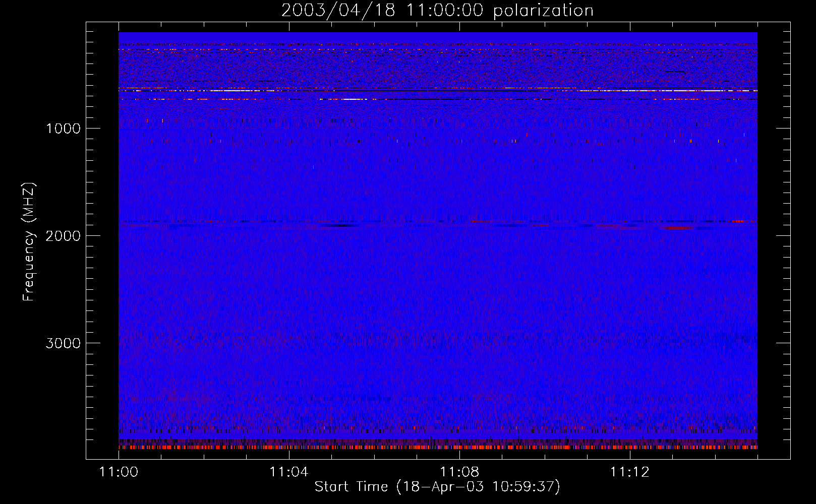Click the 11:12 time axis label

[629, 472]
